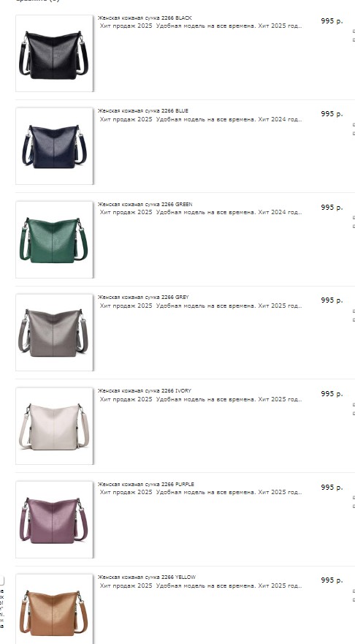Open the blue bag product photo
The image size is (355, 644).
tap(54, 146)
